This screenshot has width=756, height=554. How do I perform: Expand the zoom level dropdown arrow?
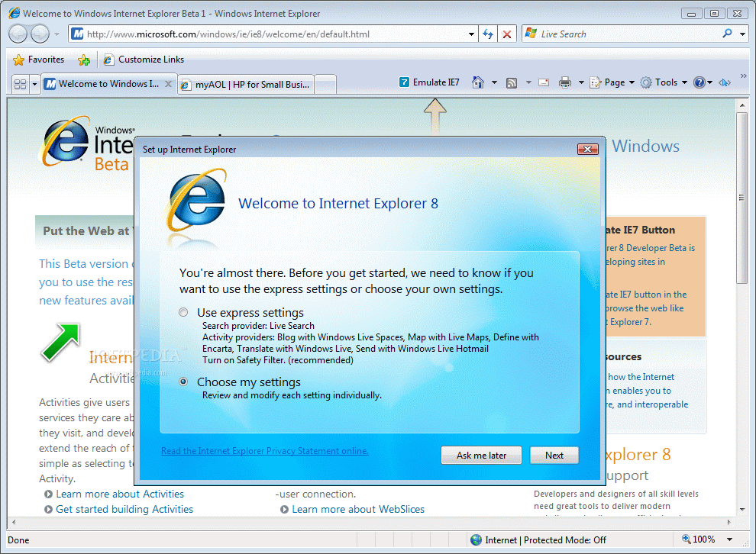(x=729, y=540)
